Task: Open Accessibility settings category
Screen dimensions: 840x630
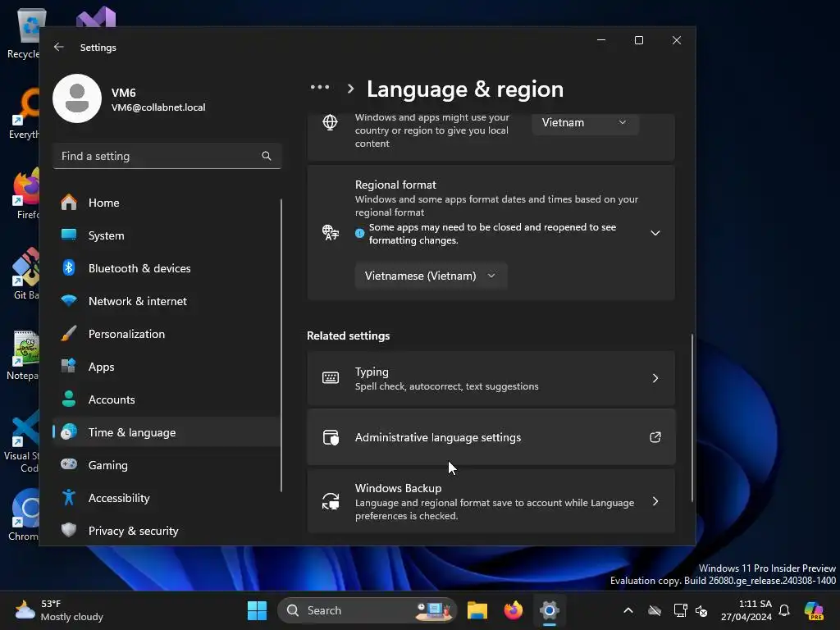Action: tap(167, 498)
